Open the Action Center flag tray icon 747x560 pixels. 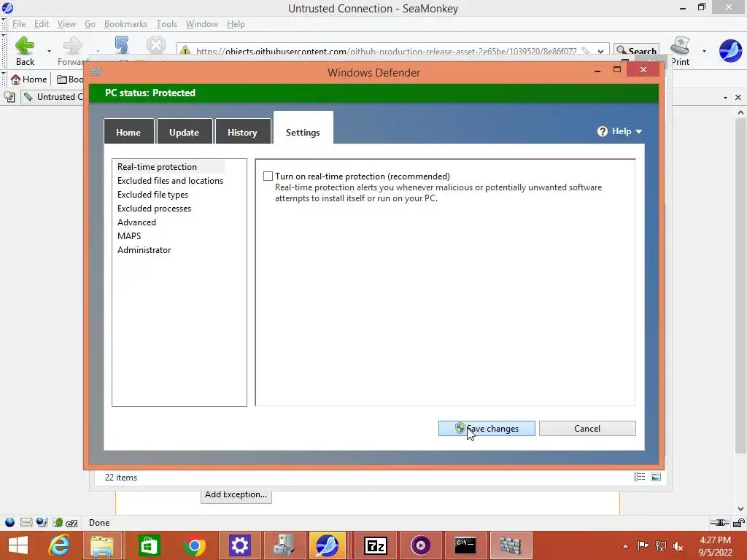point(643,545)
